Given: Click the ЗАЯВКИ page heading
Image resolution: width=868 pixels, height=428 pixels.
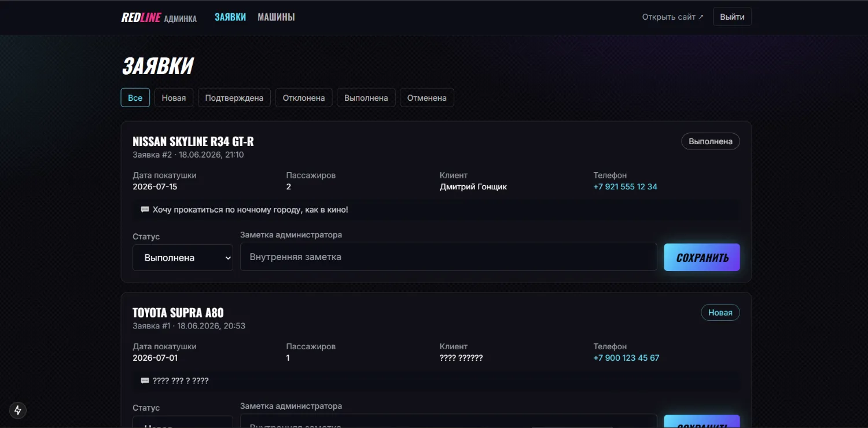Looking at the screenshot, I should (157, 66).
